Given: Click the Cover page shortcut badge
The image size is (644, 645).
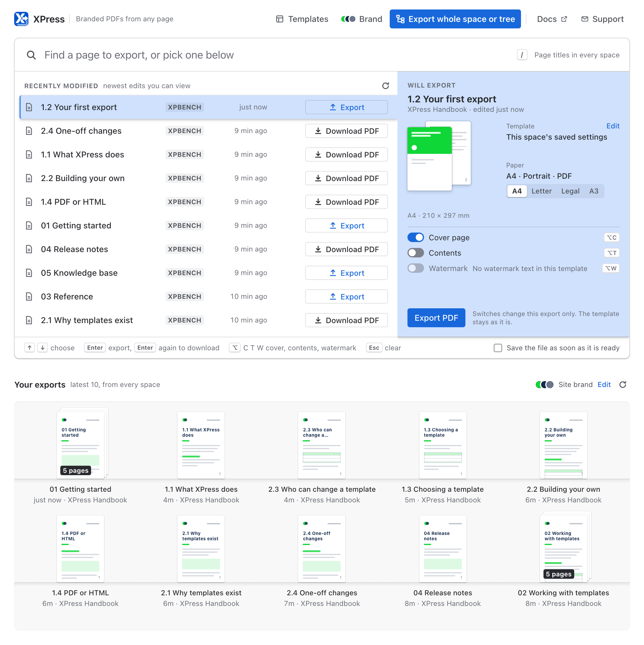Looking at the screenshot, I should tap(612, 238).
